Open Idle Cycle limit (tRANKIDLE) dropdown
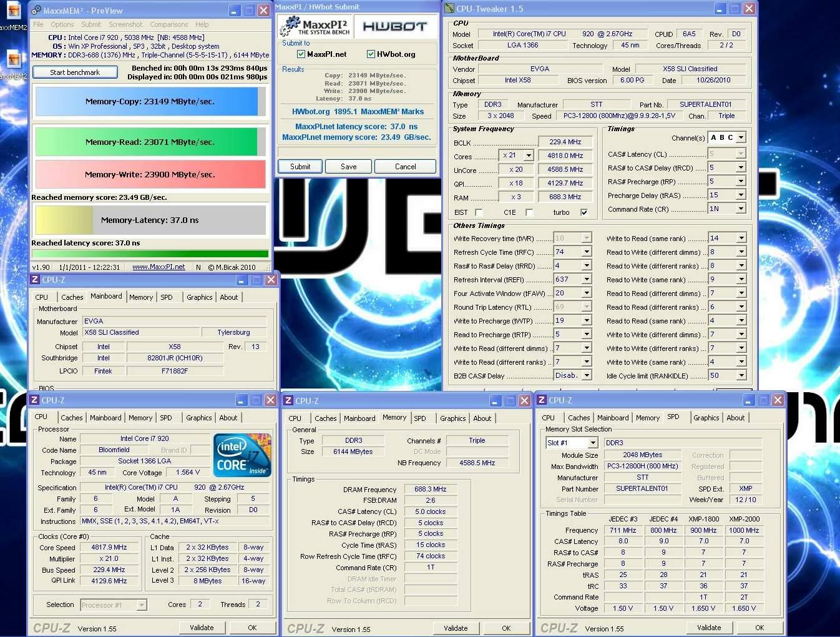Image resolution: width=840 pixels, height=637 pixels. [741, 375]
